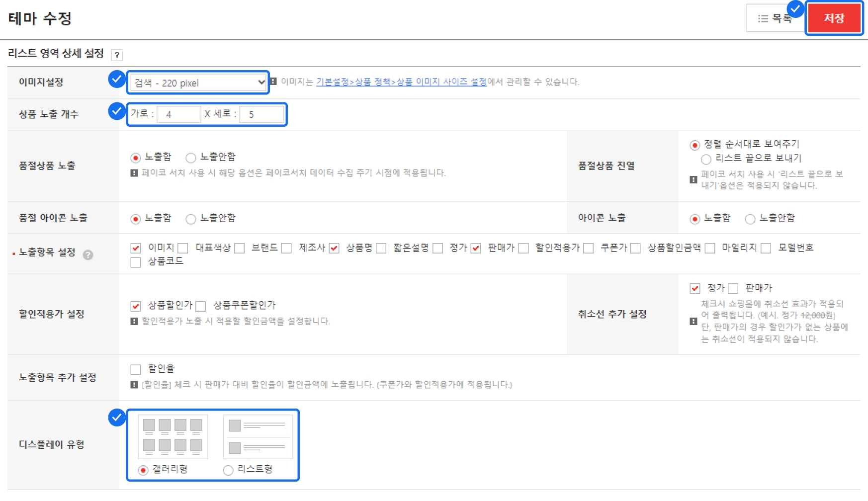Enable the 브랜드 checkbox in 노출항목 설정

240,249
